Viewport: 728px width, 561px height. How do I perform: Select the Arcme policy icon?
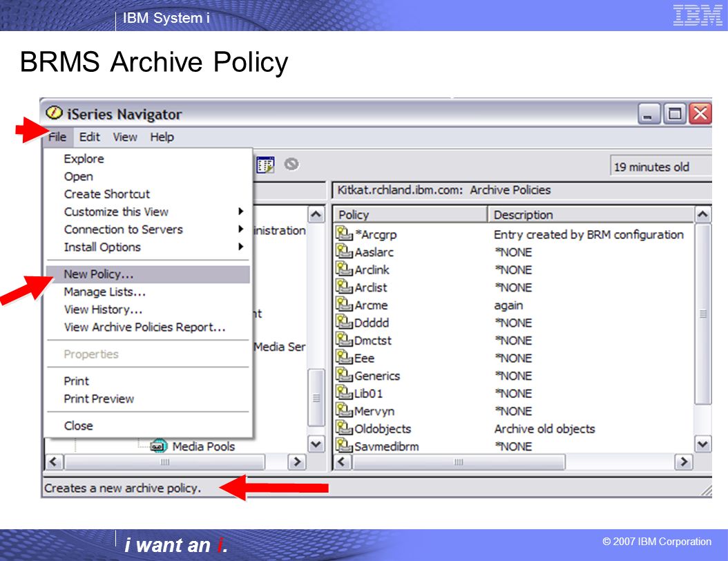[x=344, y=304]
